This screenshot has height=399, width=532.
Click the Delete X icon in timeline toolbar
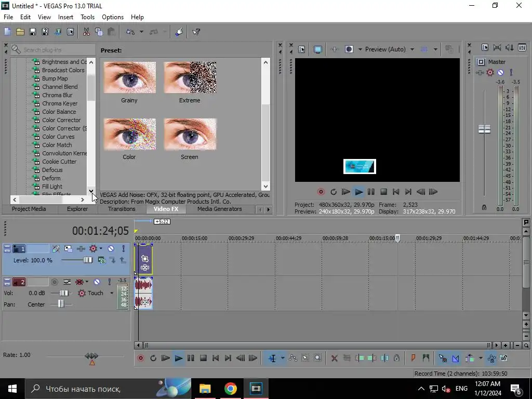coord(334,358)
